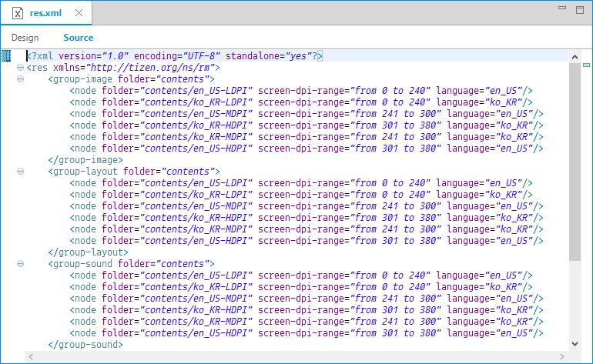Select the Source tab
The width and height of the screenshot is (593, 364).
[x=78, y=38]
